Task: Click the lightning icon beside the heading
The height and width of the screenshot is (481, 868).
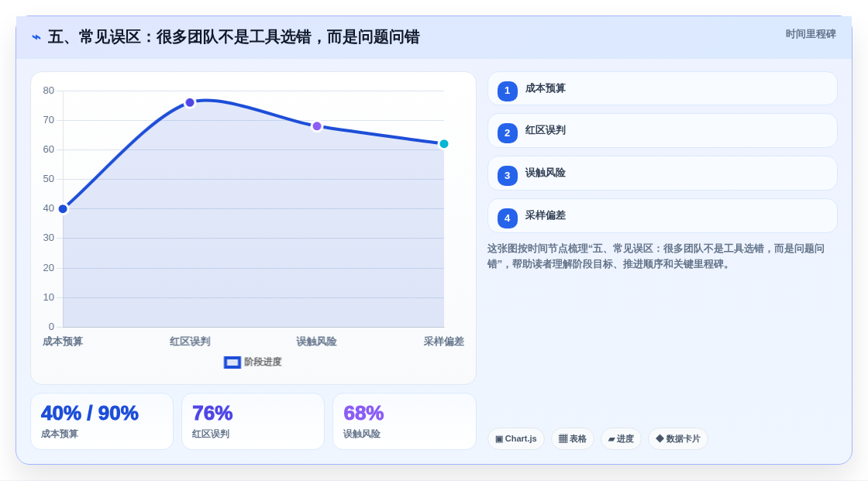Action: click(36, 37)
